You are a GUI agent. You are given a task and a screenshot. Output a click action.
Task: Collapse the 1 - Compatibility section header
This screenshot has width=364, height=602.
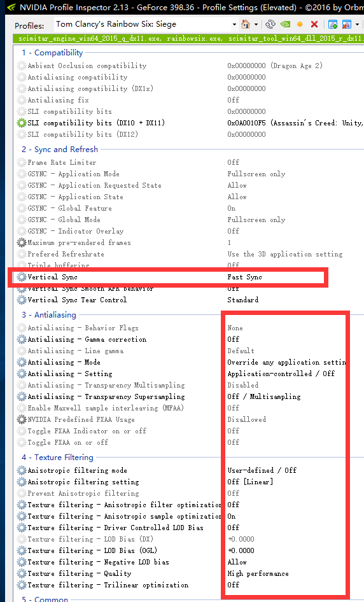tap(52, 53)
